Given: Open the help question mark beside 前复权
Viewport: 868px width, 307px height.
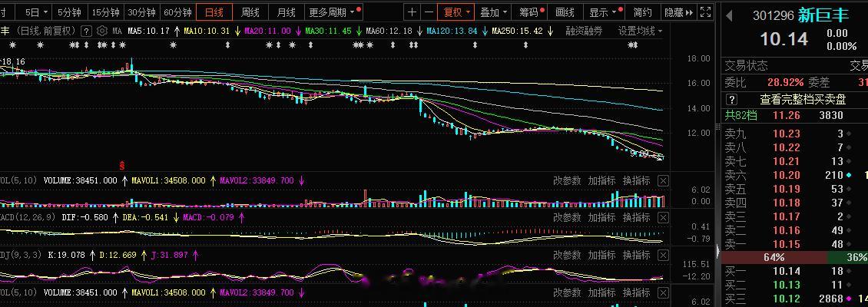Looking at the screenshot, I should (86, 31).
